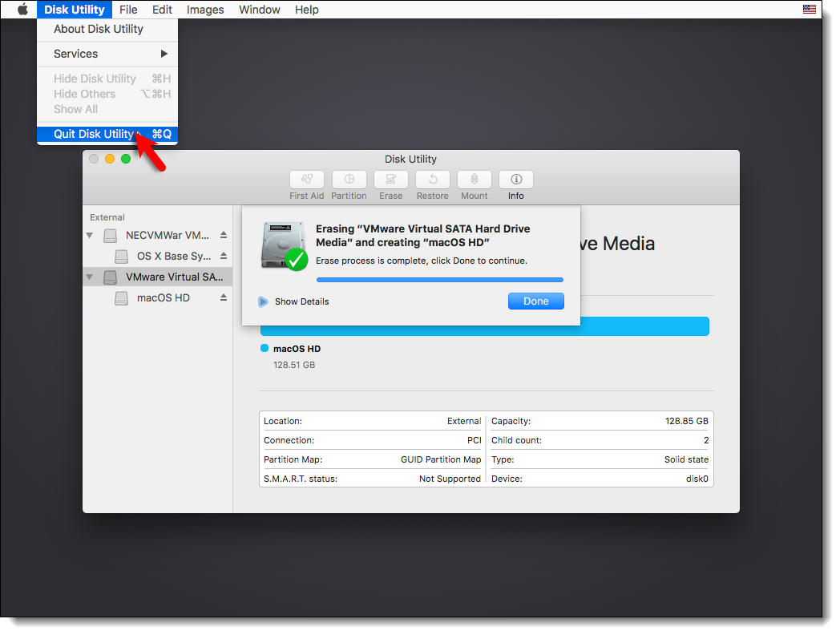The width and height of the screenshot is (840, 635).
Task: Click the erase progress bar
Action: [440, 280]
